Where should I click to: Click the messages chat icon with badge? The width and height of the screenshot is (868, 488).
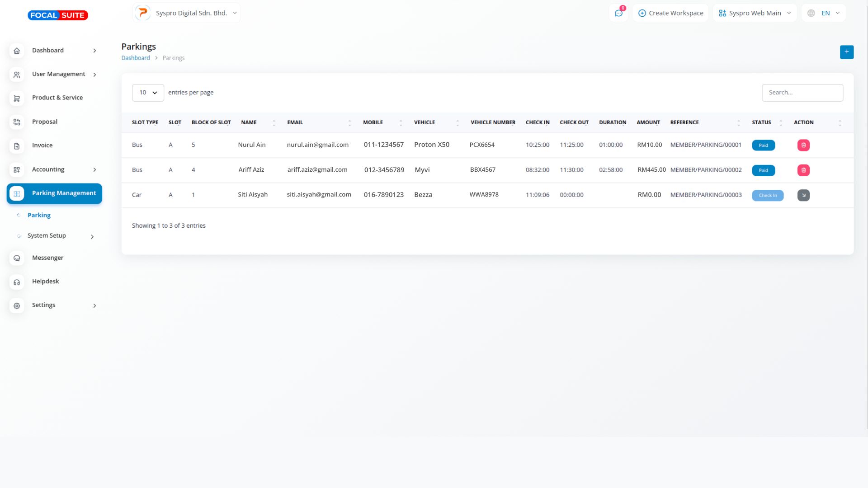click(618, 13)
